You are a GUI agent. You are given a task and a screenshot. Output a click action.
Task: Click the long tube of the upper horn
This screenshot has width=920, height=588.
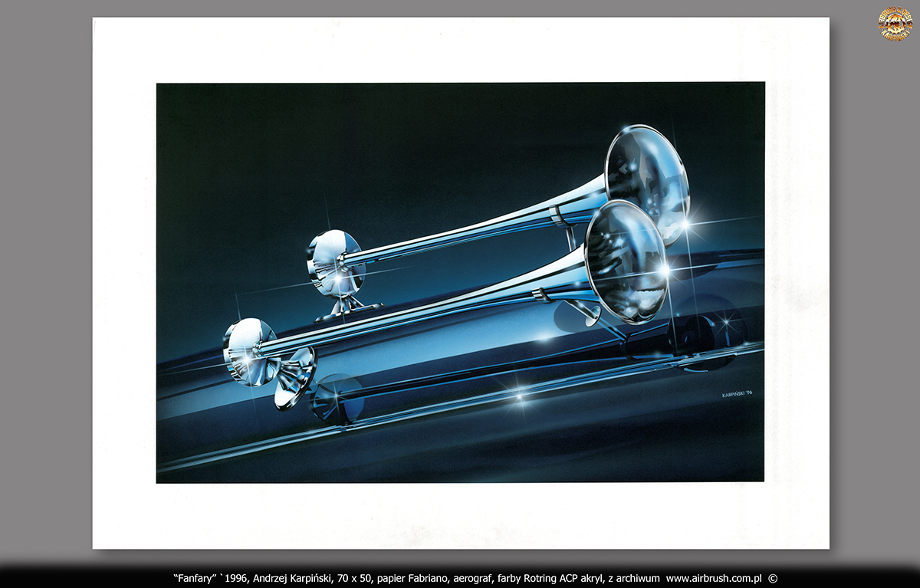pos(475,222)
